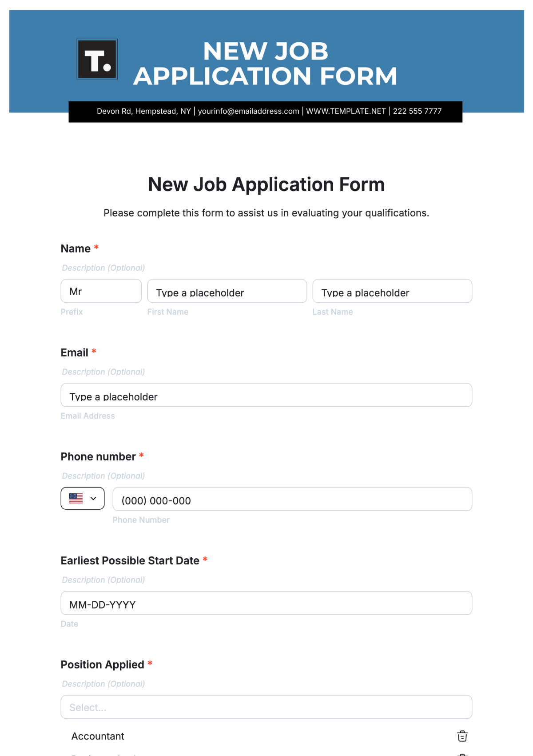Select the Accountant option
The height and width of the screenshot is (756, 533).
[x=98, y=736]
